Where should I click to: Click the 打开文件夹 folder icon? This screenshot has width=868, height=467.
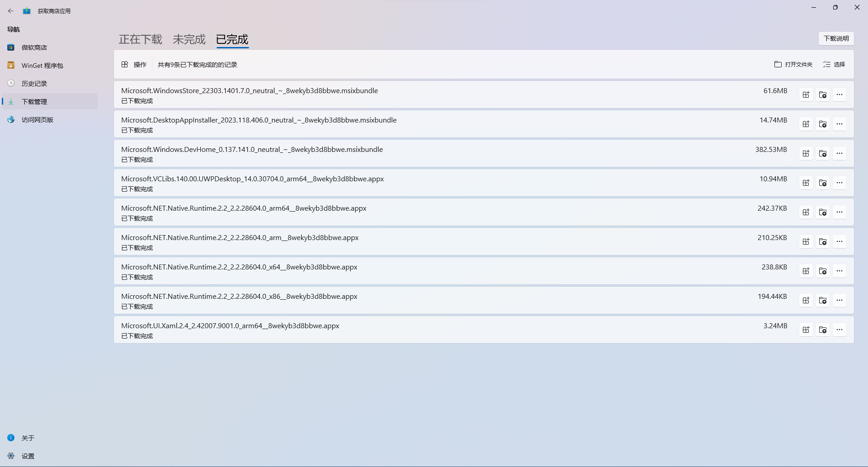(x=778, y=64)
